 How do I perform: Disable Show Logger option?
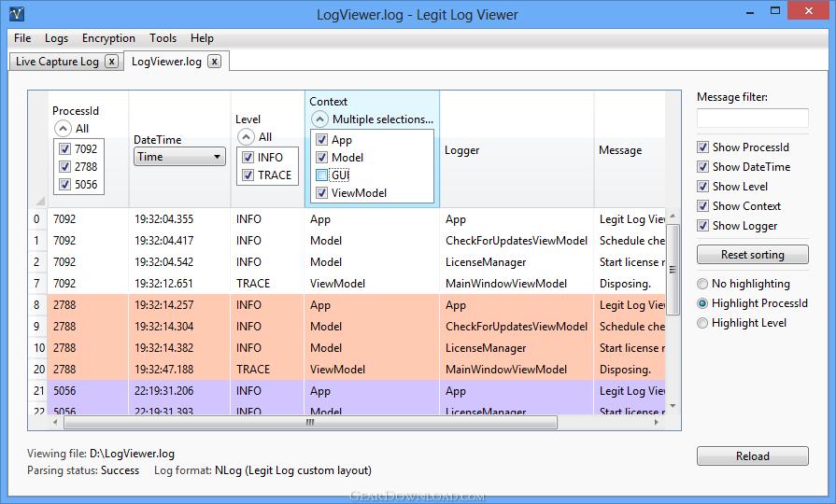(x=703, y=225)
